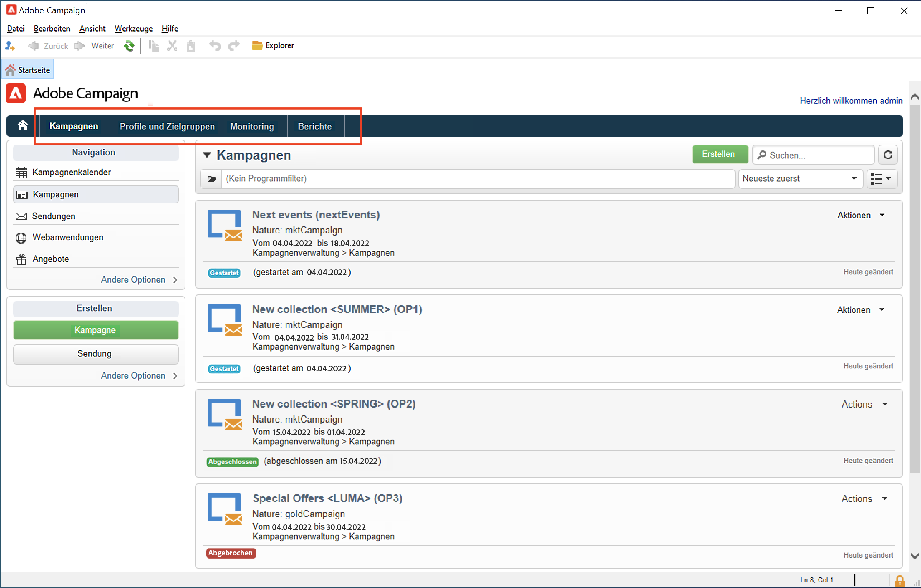The width and height of the screenshot is (921, 588).
Task: Open the Explorer from the toolbar
Action: (x=273, y=45)
